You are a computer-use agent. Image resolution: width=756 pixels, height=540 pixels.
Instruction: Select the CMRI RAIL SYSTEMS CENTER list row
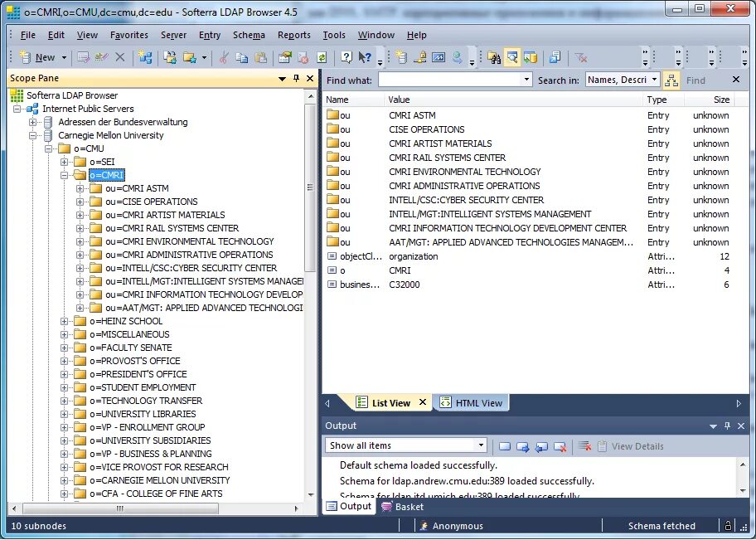(x=528, y=158)
